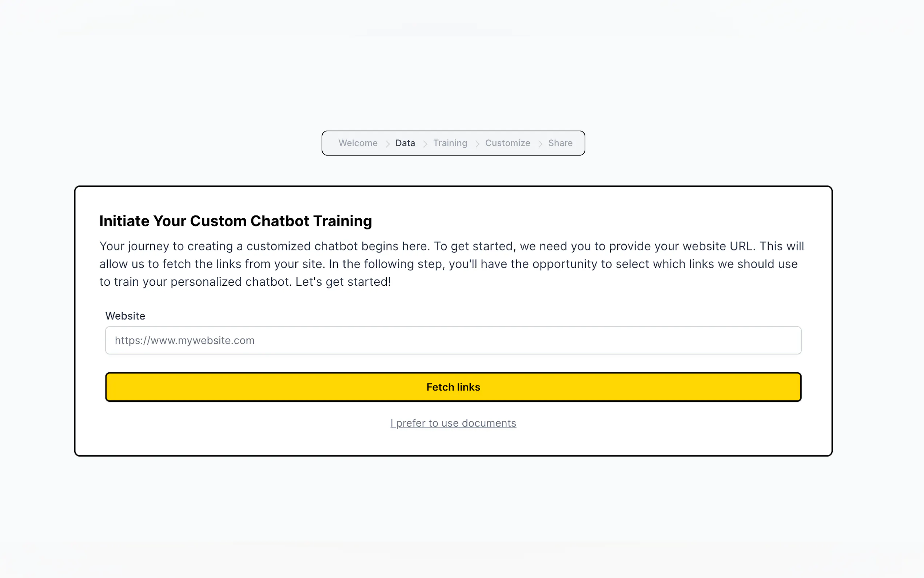Screen dimensions: 924x578
Task: Click the description line starting 'allow us to fetch'
Action: [x=449, y=264]
